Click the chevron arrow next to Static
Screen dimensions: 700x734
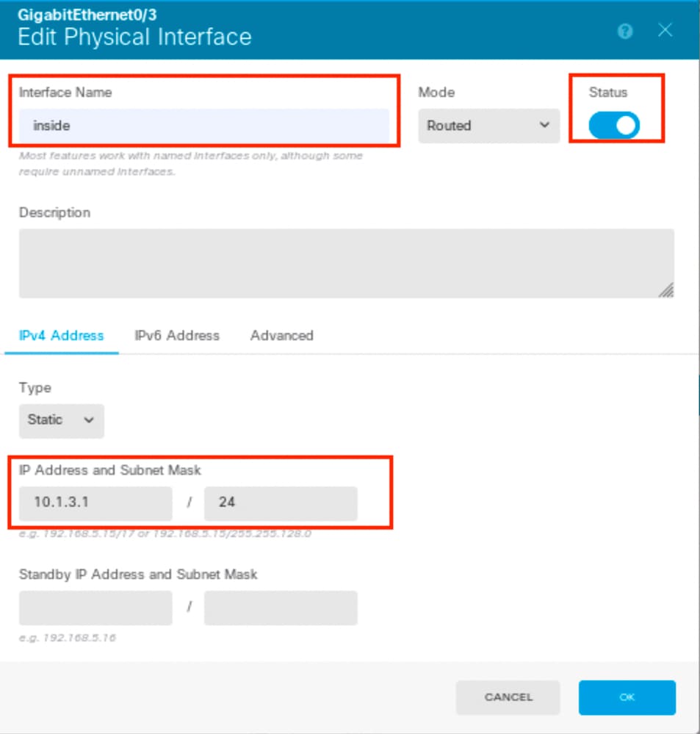[x=89, y=420]
